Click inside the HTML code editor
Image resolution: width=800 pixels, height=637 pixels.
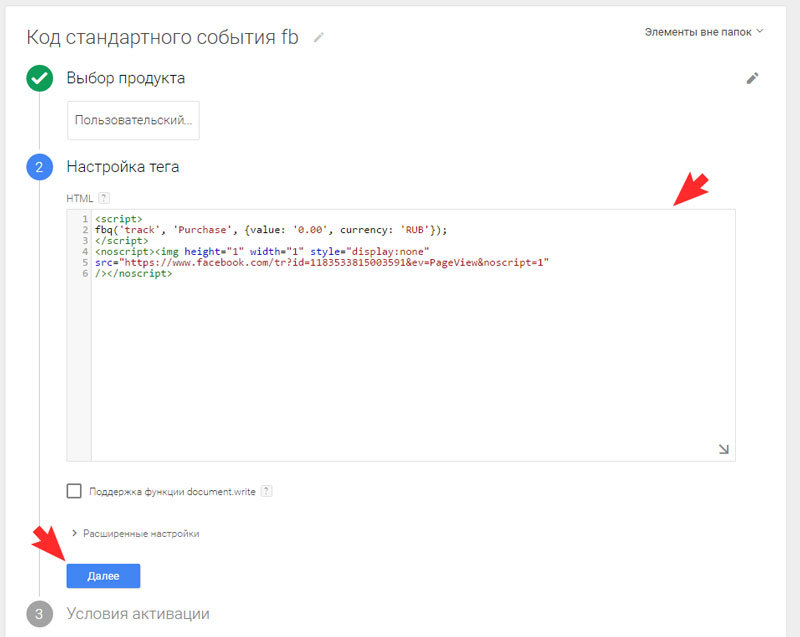point(401,335)
